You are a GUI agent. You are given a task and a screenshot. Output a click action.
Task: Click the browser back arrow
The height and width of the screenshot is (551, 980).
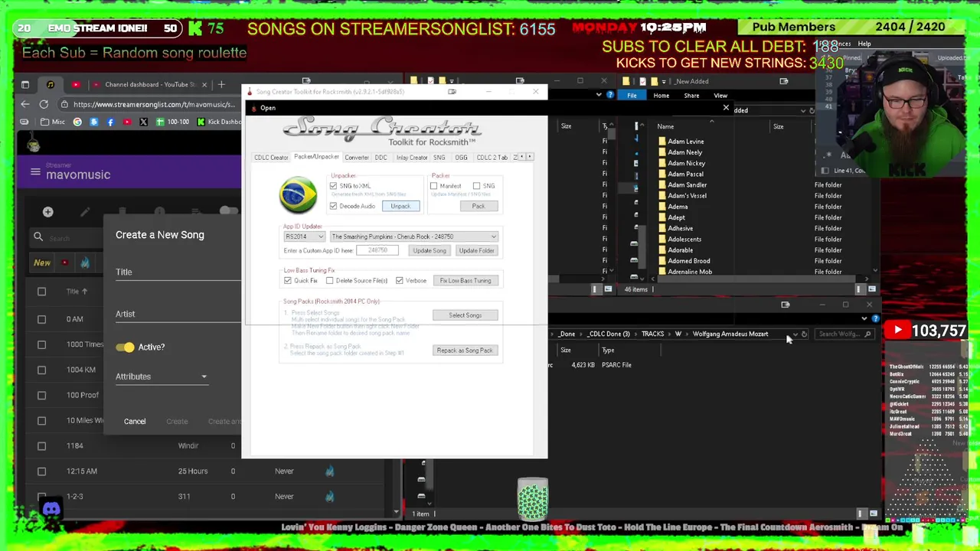click(25, 104)
